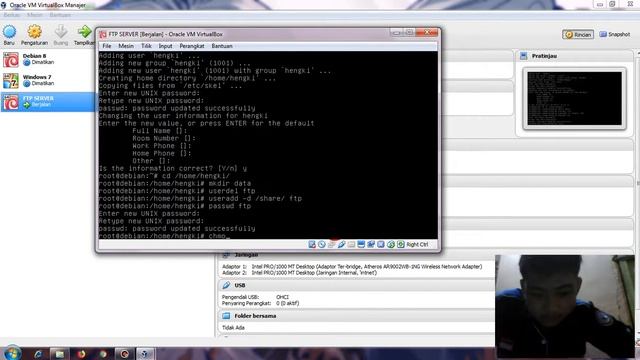The height and width of the screenshot is (360, 640).
Task: Click inside the FTP SERVER terminal screen
Action: click(x=268, y=145)
